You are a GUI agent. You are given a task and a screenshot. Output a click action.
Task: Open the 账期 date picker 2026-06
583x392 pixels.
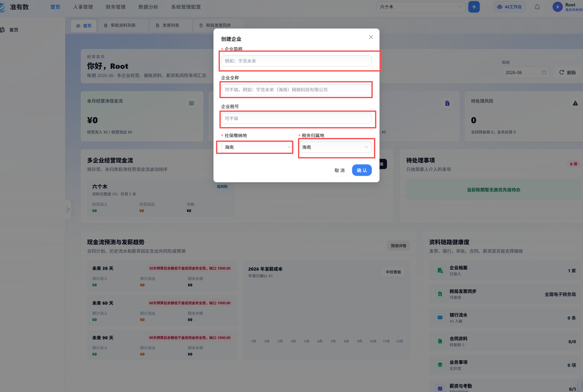click(x=526, y=72)
